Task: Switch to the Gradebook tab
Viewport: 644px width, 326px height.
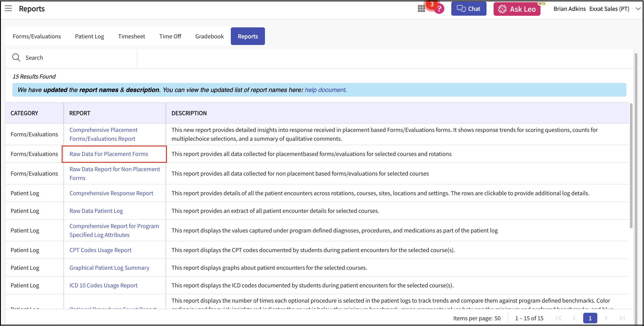Action: [x=209, y=36]
